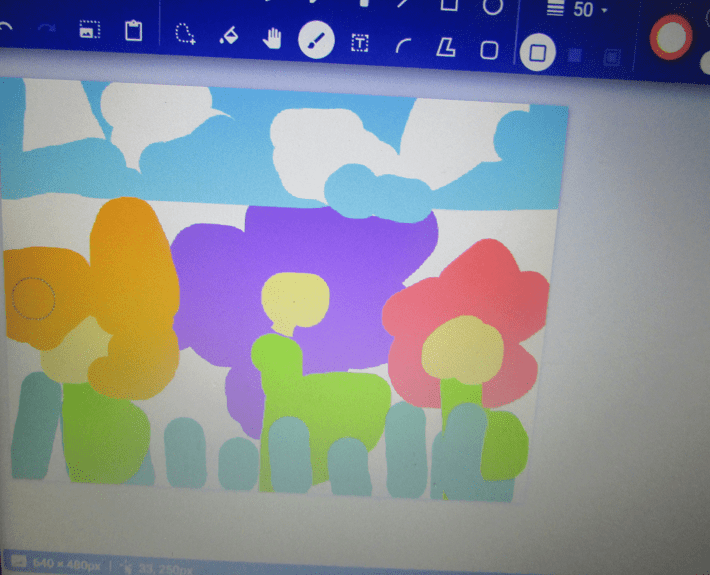710x575 pixels.
Task: Click the cursor position readout in status bar
Action: click(150, 567)
